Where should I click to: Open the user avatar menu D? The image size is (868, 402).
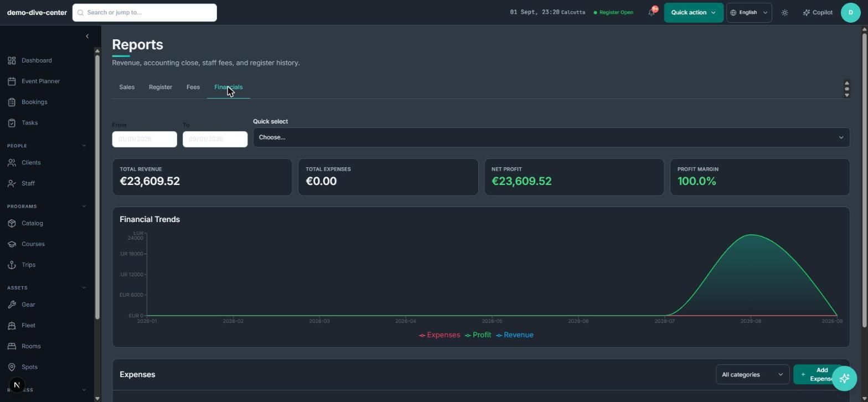850,12
